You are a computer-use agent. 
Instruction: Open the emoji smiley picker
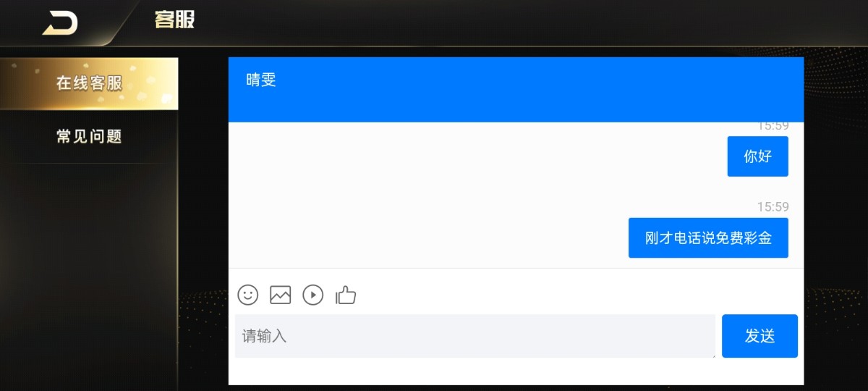247,295
